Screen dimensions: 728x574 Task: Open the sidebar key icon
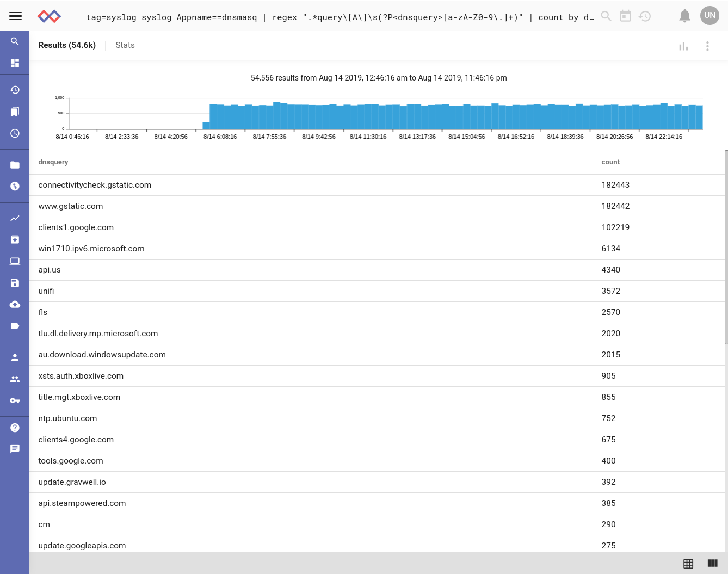pyautogui.click(x=15, y=400)
